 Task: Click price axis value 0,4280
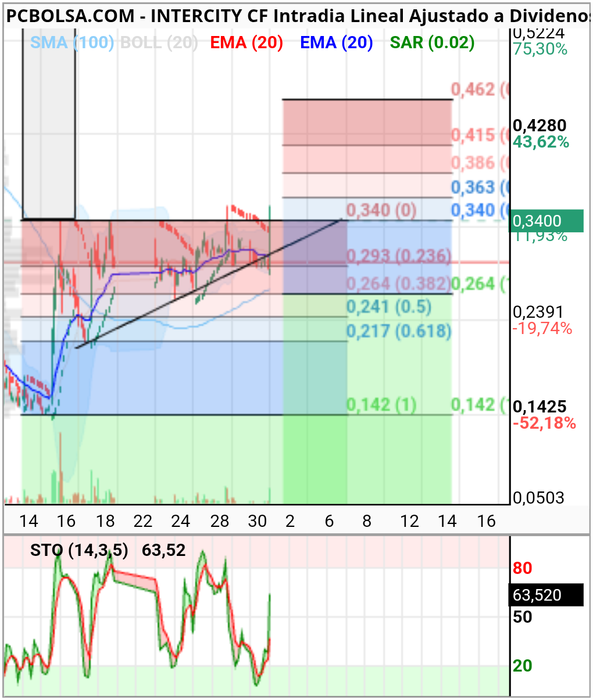tap(540, 125)
